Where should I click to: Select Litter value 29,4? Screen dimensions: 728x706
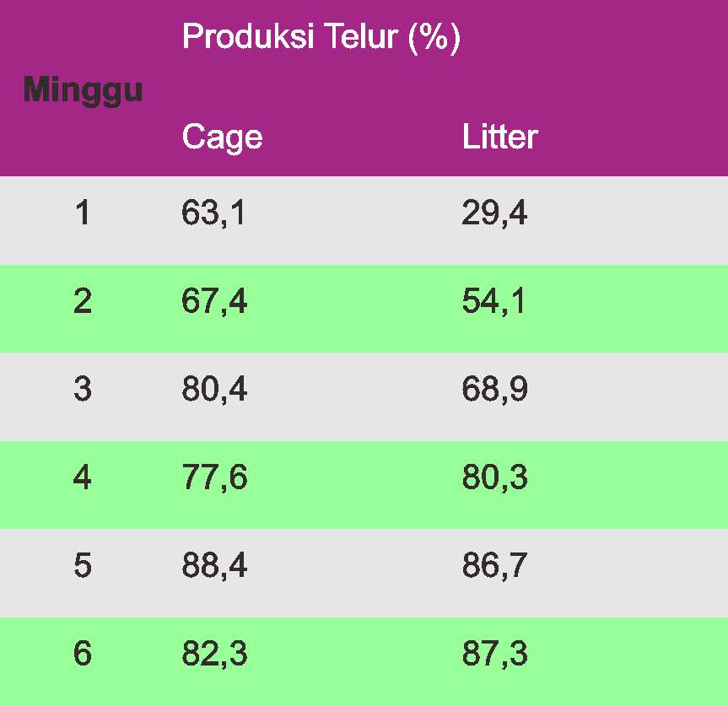(494, 214)
